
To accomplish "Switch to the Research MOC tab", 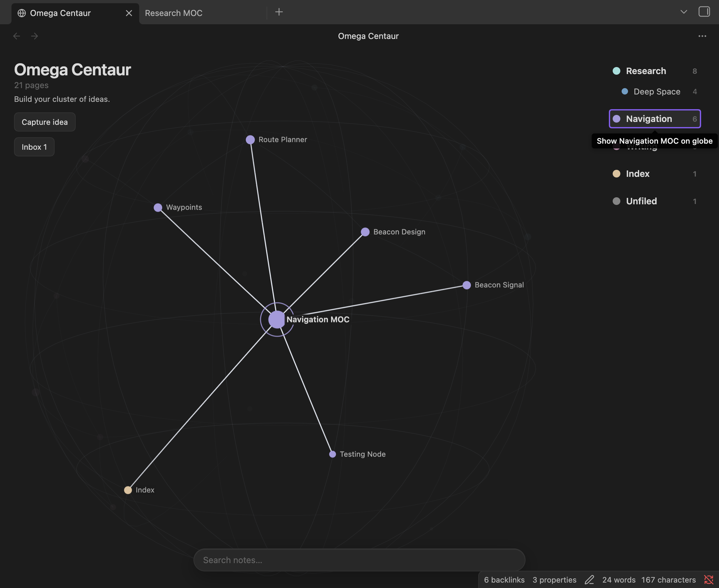I will pos(173,13).
